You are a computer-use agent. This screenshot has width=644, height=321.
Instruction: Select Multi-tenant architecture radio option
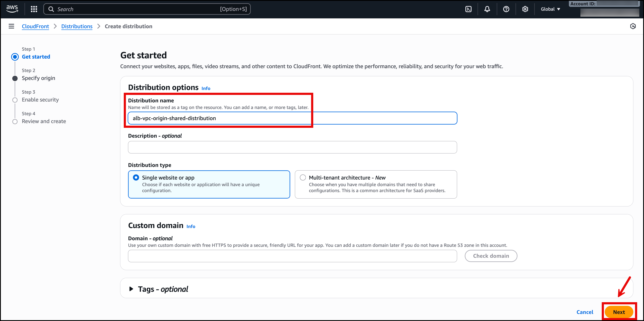303,178
